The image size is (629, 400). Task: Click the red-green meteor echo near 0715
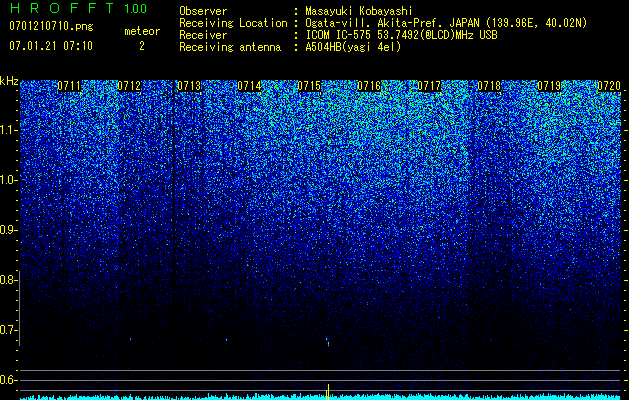point(328,342)
